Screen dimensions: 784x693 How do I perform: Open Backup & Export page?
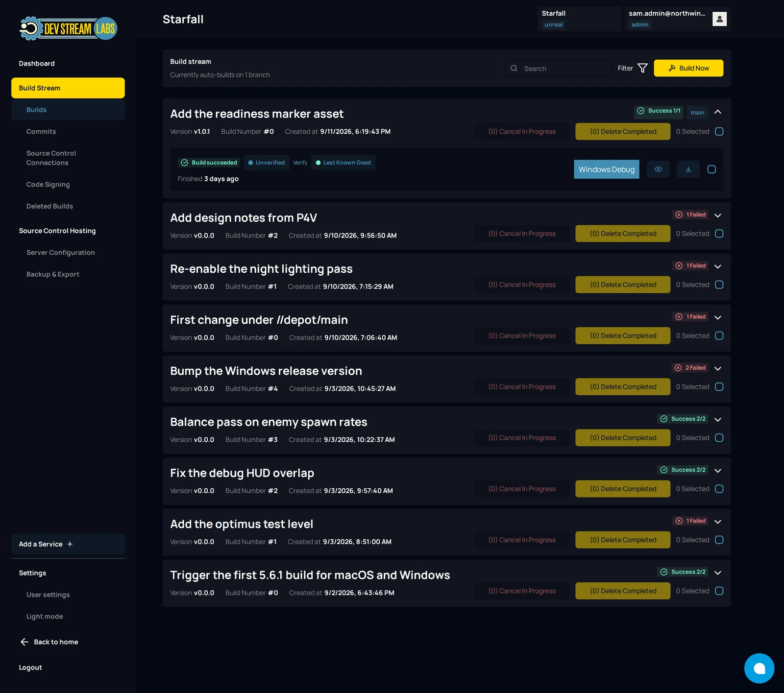(53, 274)
